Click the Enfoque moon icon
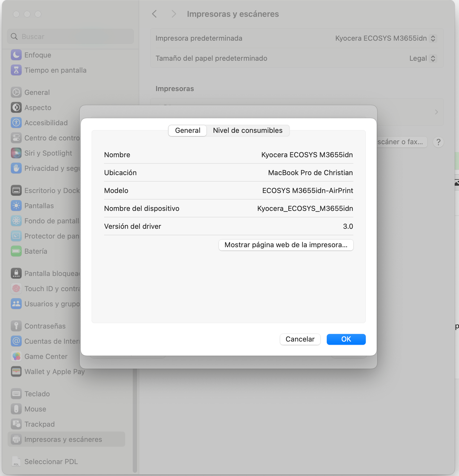The height and width of the screenshot is (476, 459). tap(16, 55)
